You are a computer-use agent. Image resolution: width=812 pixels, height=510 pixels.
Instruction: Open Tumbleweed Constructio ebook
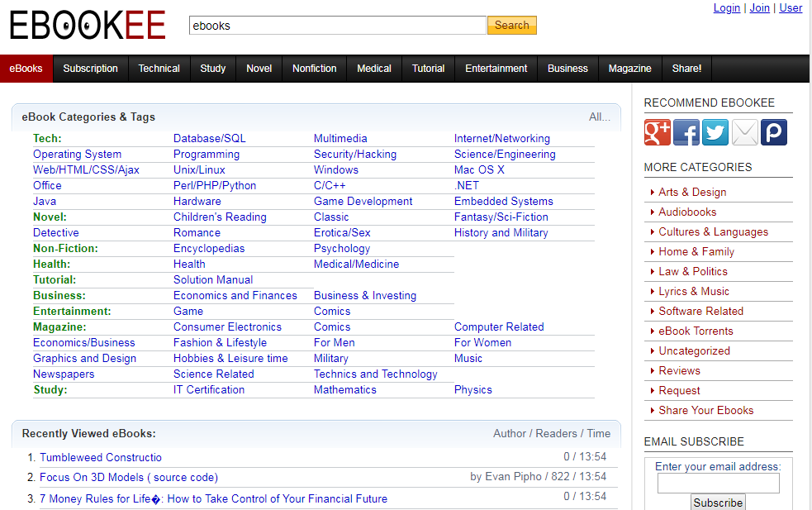101,458
